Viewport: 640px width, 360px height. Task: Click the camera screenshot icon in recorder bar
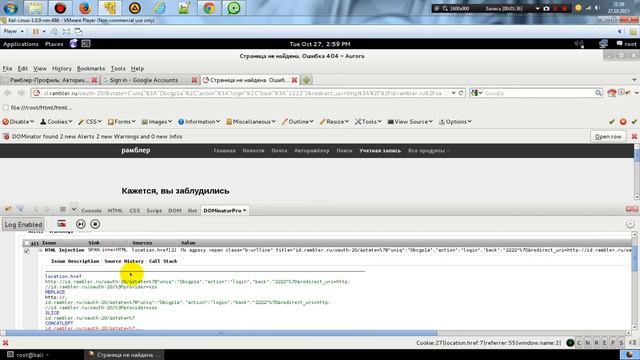tap(546, 8)
